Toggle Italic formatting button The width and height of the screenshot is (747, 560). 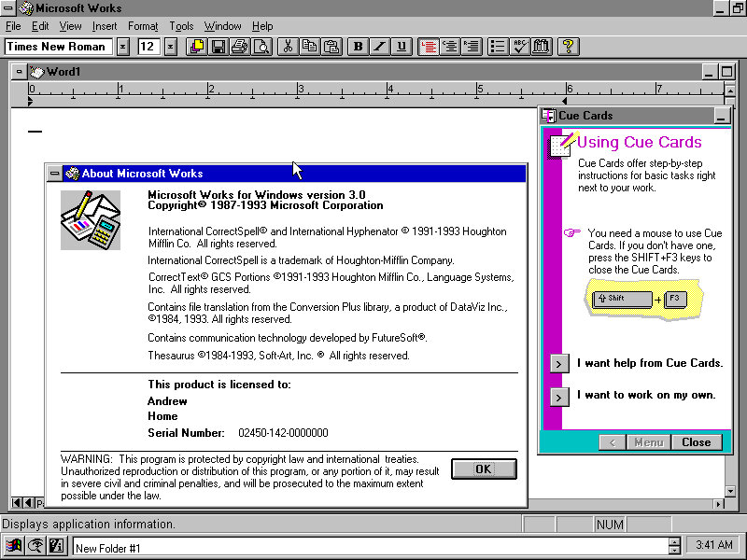click(380, 46)
